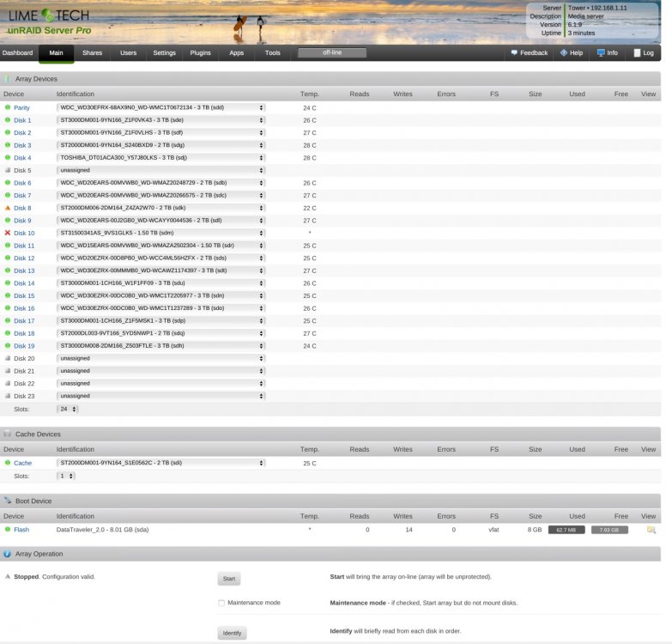Open the Disk 3 link
Image resolution: width=672 pixels, height=644 pixels.
pos(22,145)
